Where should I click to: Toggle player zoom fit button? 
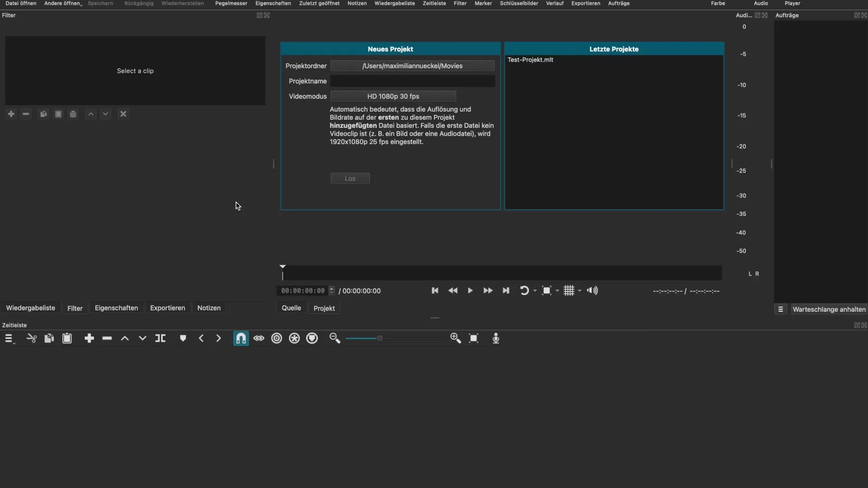547,291
